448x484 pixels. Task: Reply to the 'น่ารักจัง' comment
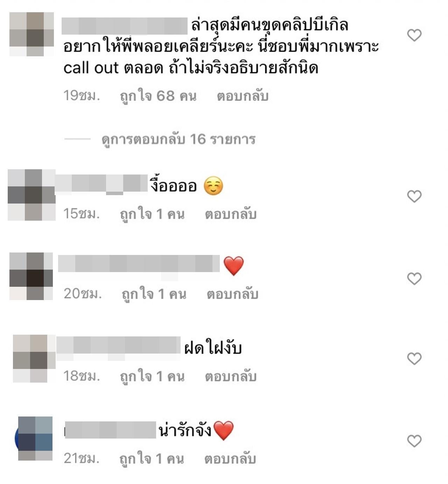pyautogui.click(x=230, y=458)
